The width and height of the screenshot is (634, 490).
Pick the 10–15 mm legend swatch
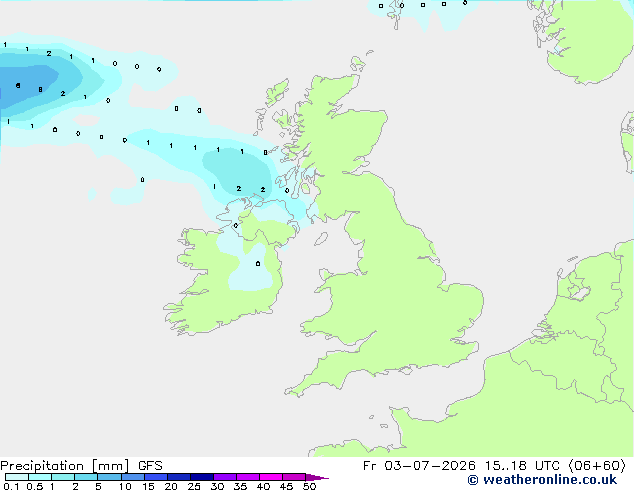point(133,477)
